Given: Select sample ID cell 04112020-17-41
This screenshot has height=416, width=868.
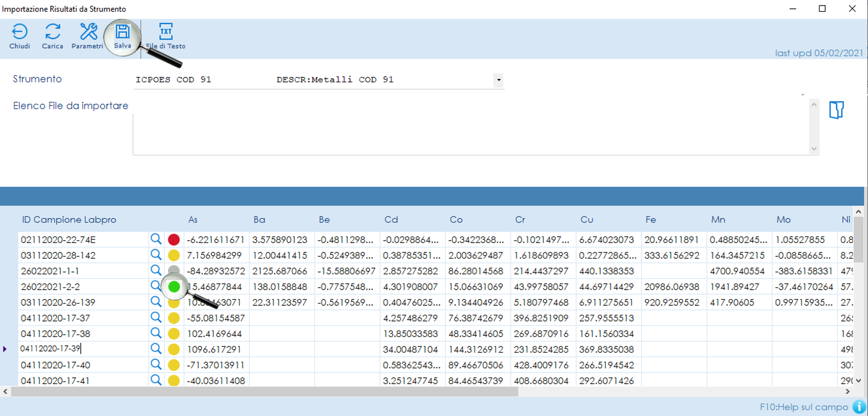Looking at the screenshot, I should [83, 380].
